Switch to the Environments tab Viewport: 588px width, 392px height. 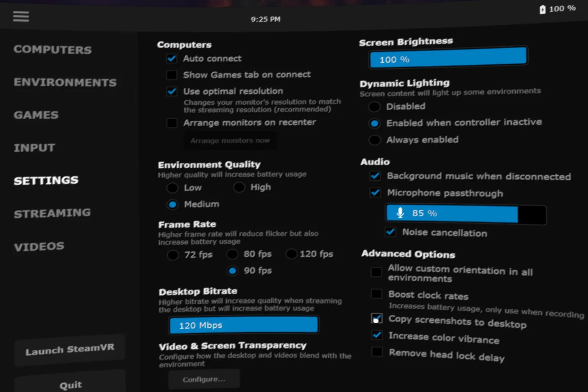[65, 82]
